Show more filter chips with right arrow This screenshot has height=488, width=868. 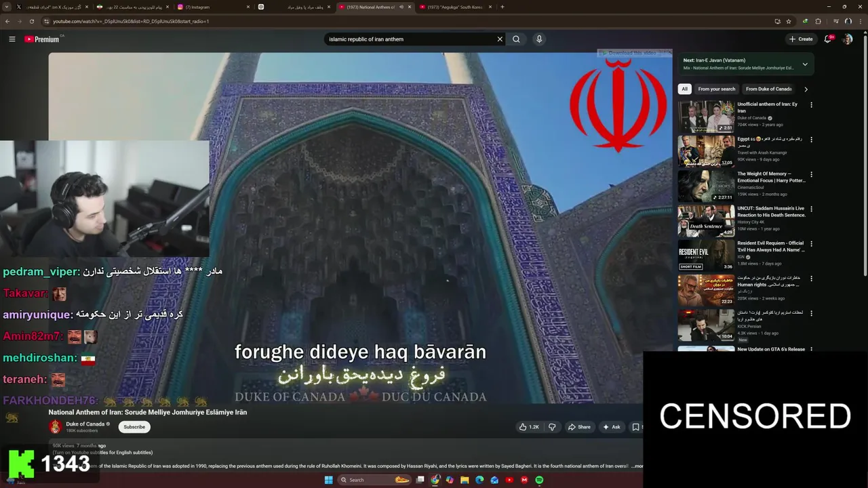[x=806, y=89]
